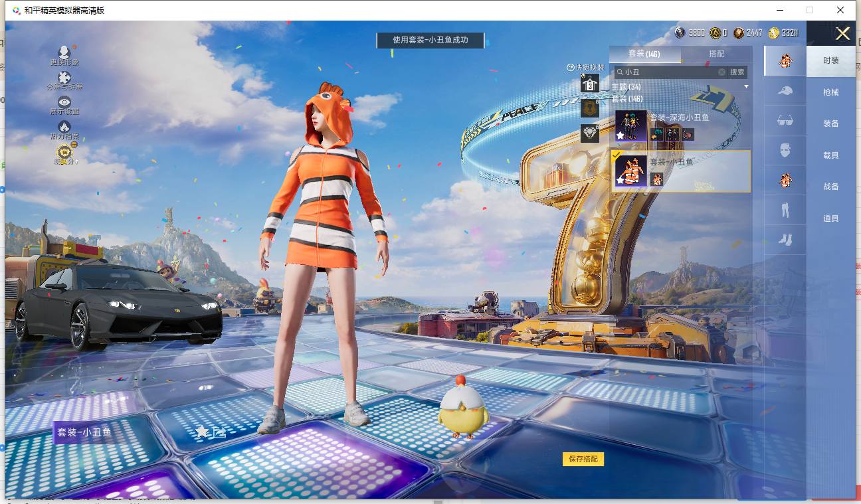Viewport: 861px width, 504px height.
Task: Close the wardrobe with the X icon
Action: tap(843, 34)
